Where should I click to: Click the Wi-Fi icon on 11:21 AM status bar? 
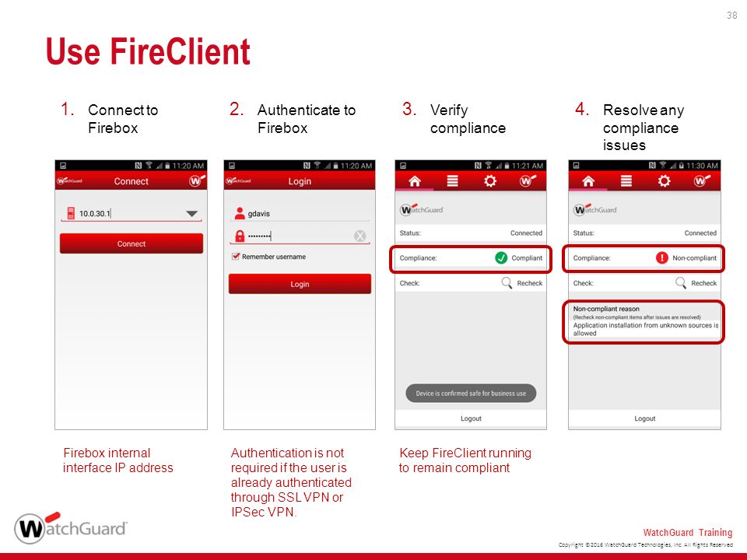pos(489,165)
